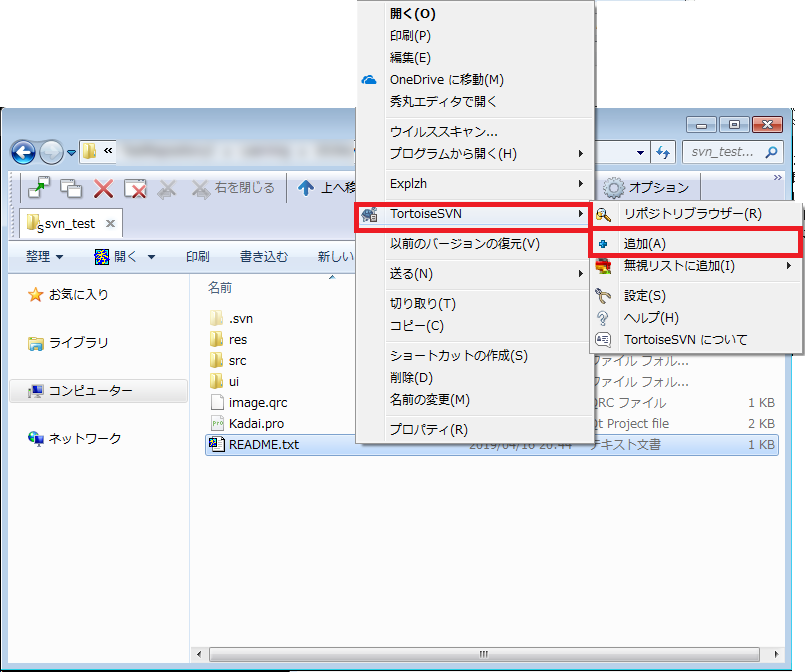Choose TortoiseSVN について
Image resolution: width=805 pixels, height=672 pixels.
[696, 340]
